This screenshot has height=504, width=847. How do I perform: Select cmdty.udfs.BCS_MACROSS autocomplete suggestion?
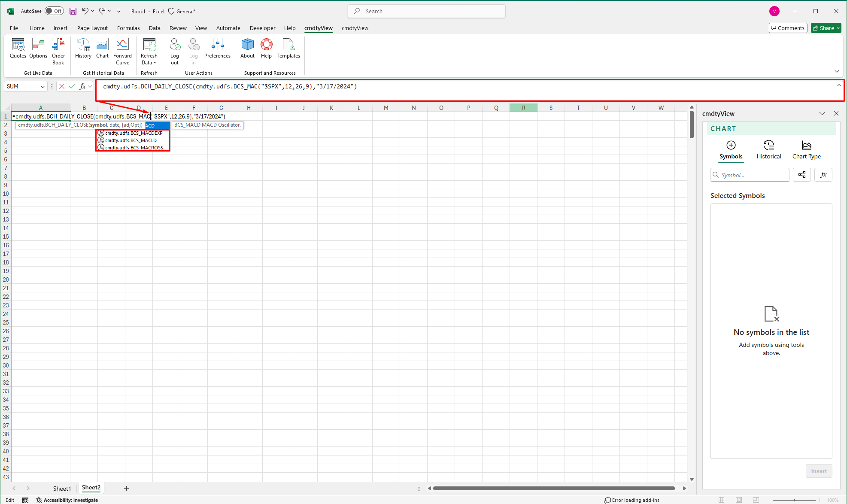(133, 148)
